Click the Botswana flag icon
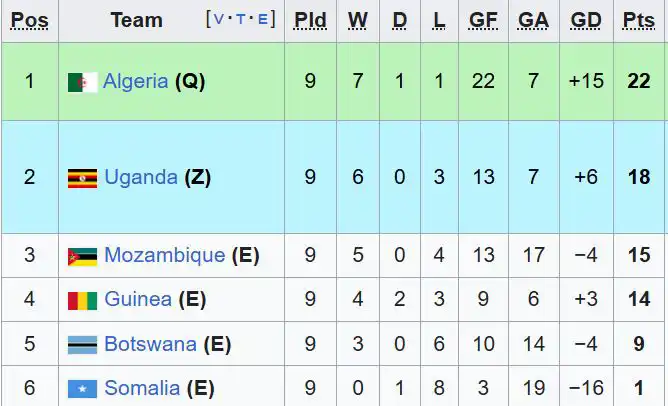The image size is (668, 406). pos(82,345)
